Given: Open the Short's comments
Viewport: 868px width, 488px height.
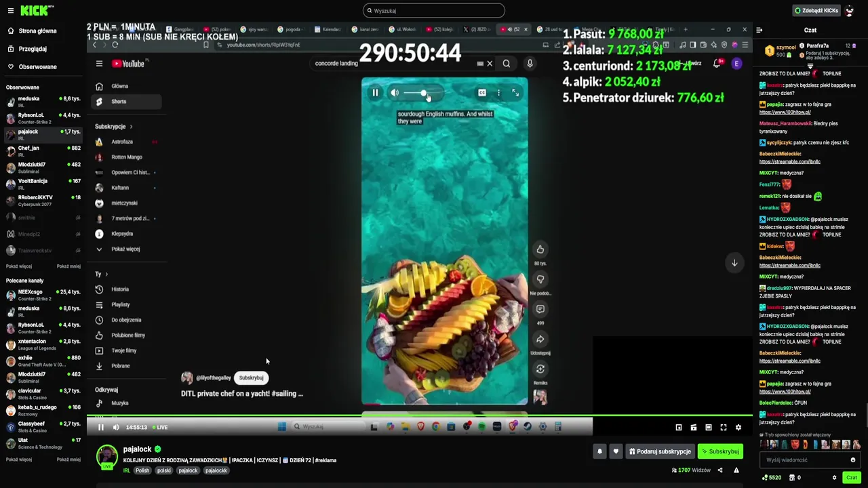Looking at the screenshot, I should 540,309.
